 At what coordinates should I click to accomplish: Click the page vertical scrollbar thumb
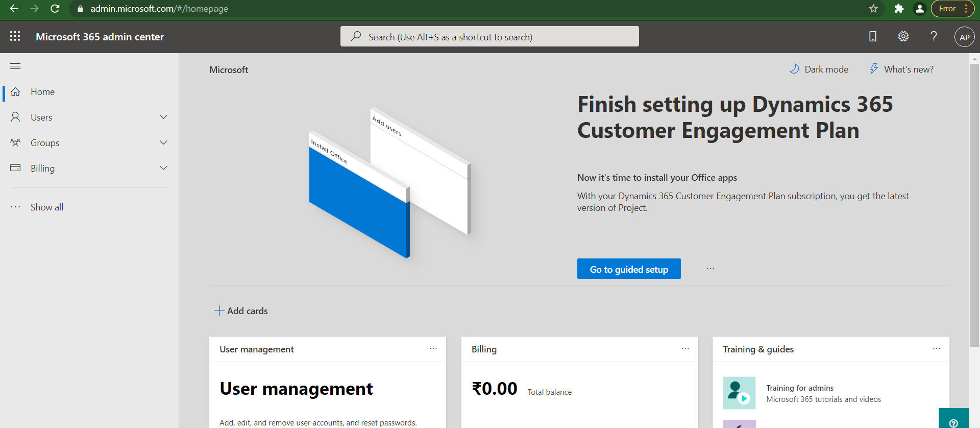point(974,204)
